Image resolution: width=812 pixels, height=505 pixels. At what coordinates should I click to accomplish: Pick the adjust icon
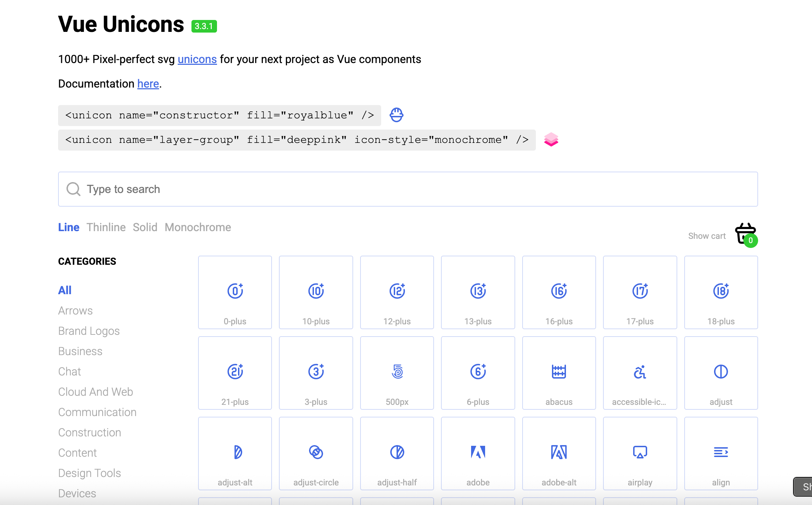[x=721, y=373]
